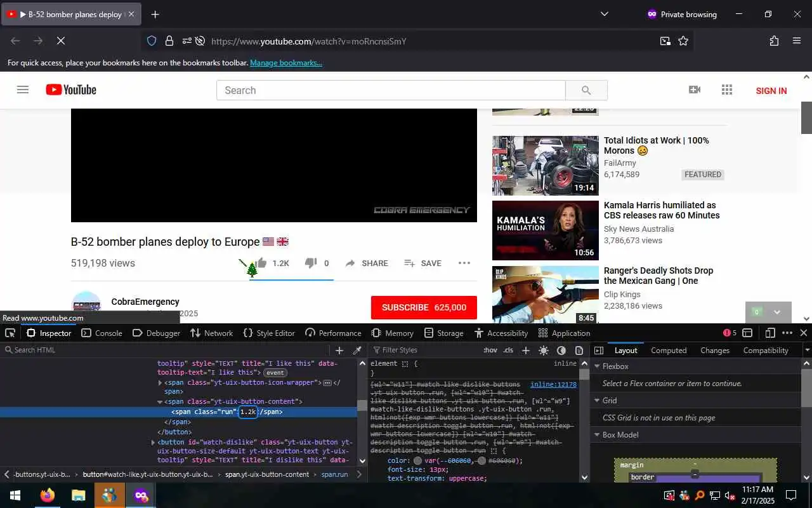
Task: Like the video with thumbs up
Action: 272,263
